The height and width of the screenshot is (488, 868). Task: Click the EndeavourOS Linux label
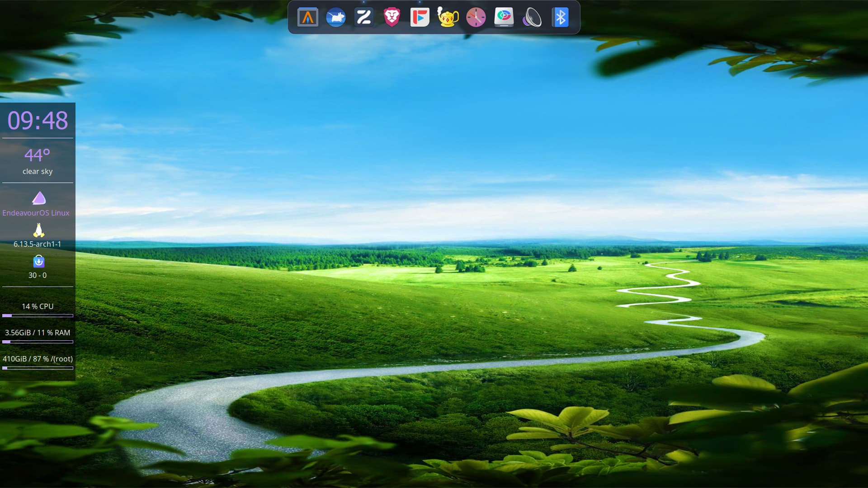tap(36, 213)
